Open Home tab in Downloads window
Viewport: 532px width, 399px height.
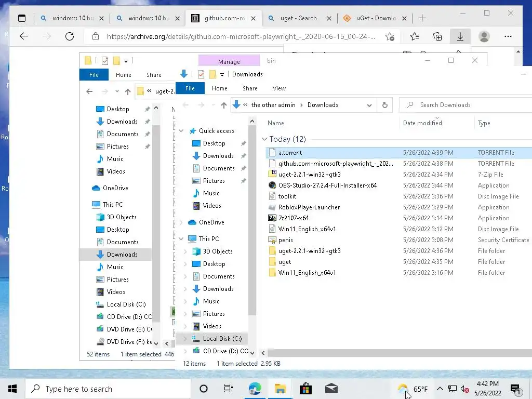220,88
